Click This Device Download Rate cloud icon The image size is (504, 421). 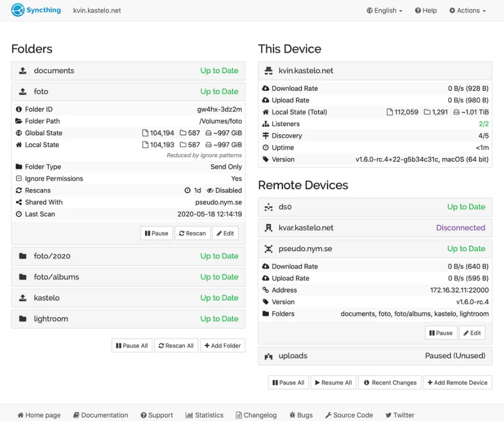(266, 88)
